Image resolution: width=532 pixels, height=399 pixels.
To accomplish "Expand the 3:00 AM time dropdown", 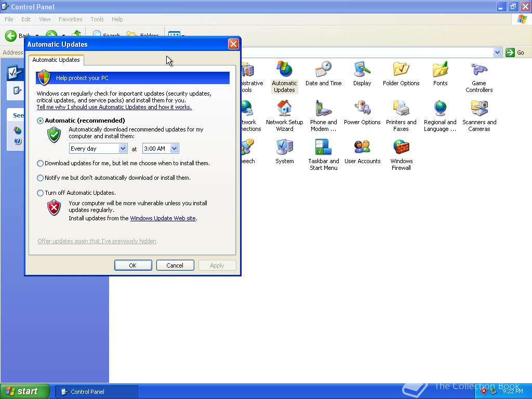I will pyautogui.click(x=175, y=148).
